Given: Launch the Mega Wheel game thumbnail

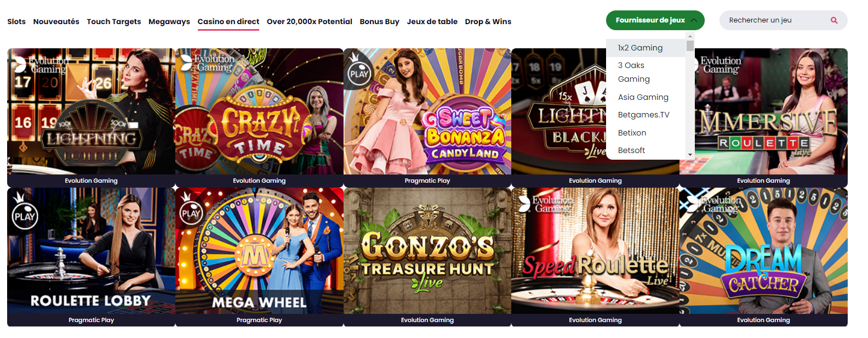Looking at the screenshot, I should pos(259,251).
